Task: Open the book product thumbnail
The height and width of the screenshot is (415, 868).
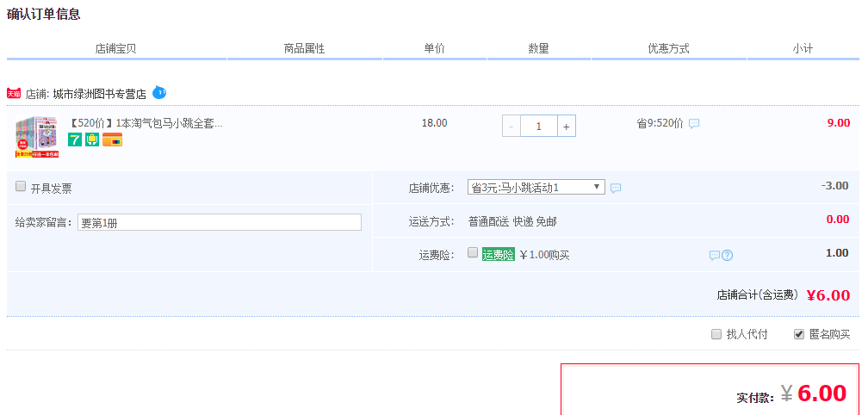Action: (36, 137)
